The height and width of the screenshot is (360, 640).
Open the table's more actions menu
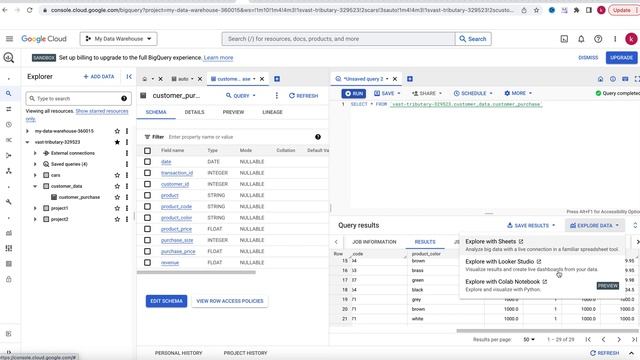[x=276, y=96]
